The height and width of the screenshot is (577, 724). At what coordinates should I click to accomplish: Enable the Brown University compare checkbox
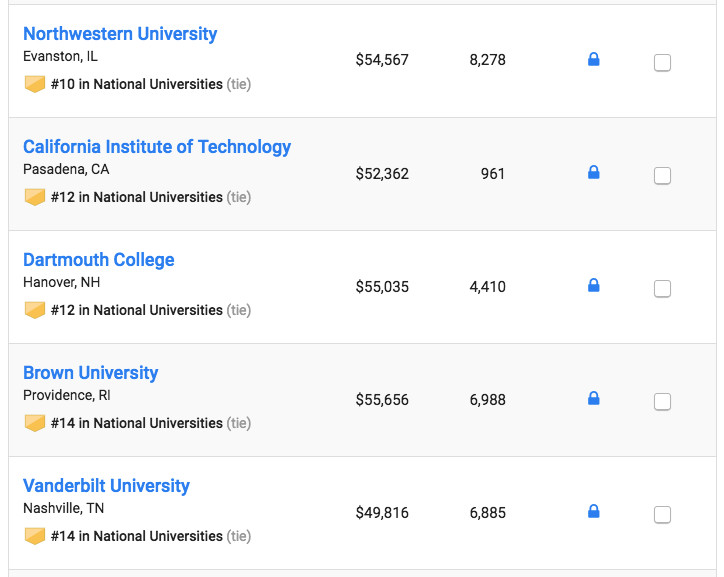click(x=662, y=402)
